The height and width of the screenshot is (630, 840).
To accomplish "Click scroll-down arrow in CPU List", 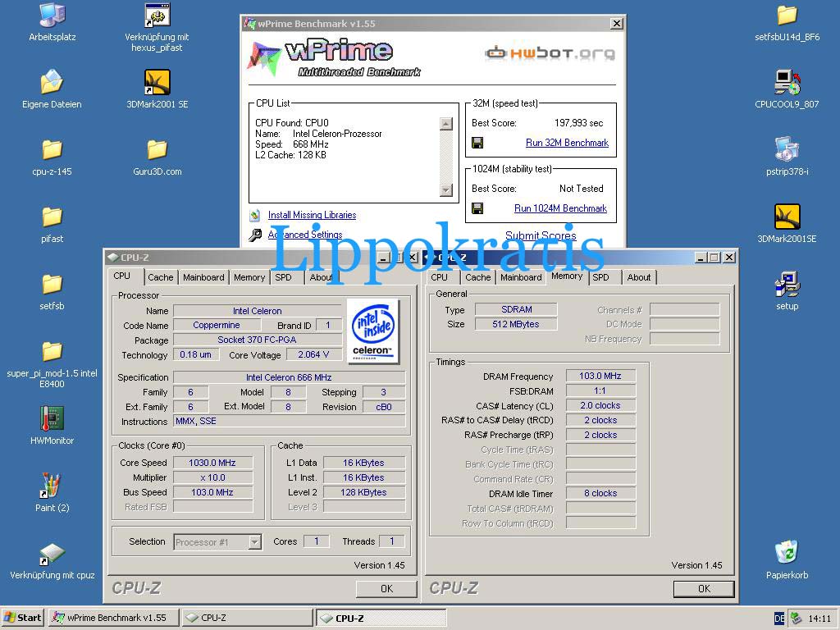I will (x=445, y=190).
